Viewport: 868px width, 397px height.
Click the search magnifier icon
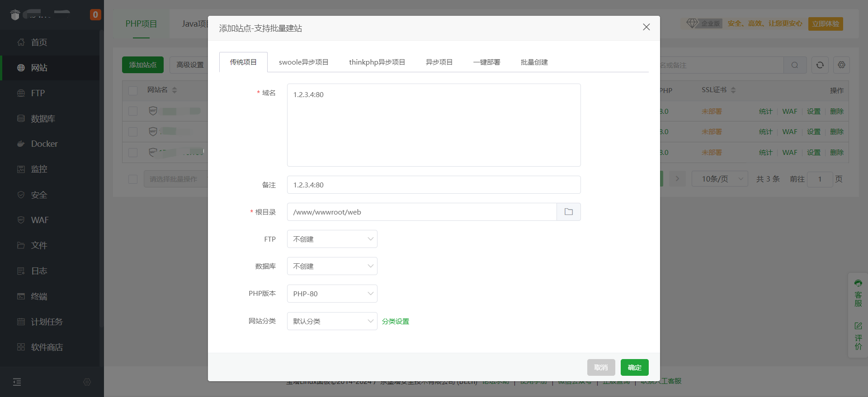[x=795, y=65]
